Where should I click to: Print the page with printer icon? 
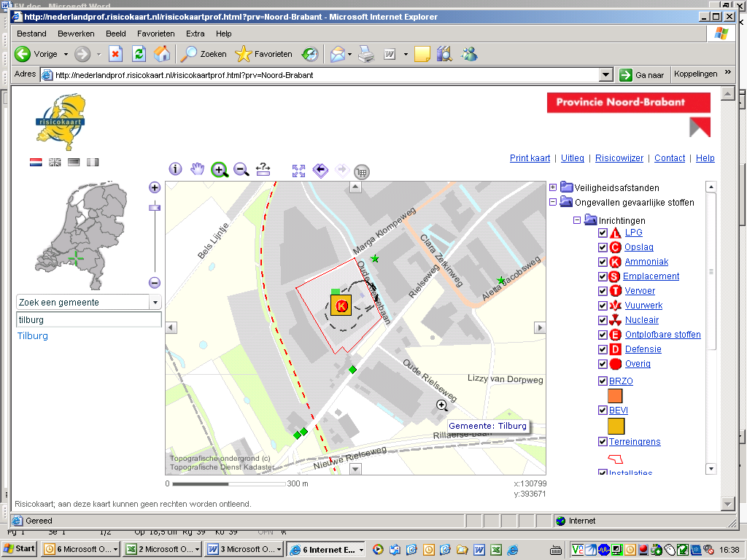366,54
